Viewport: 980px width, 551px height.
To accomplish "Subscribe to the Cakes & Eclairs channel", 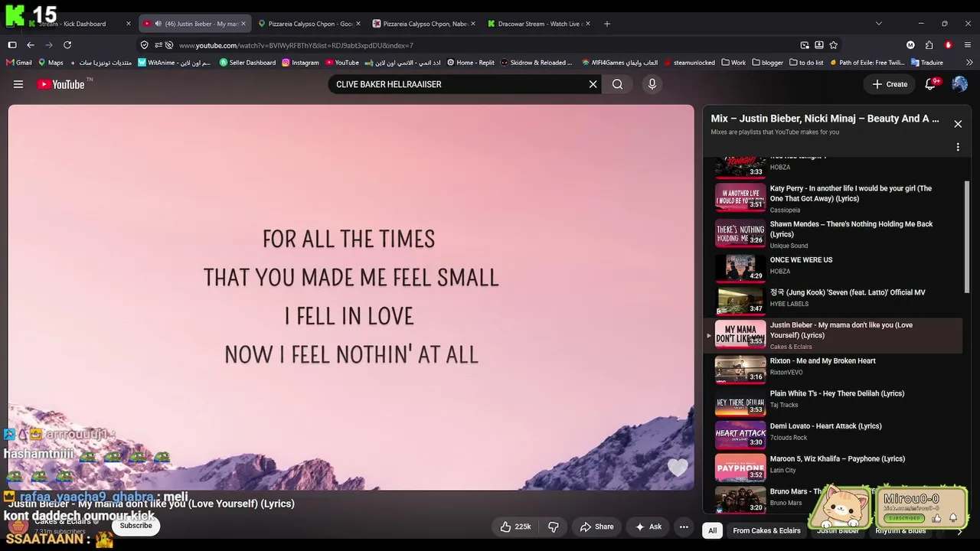I will 136,526.
